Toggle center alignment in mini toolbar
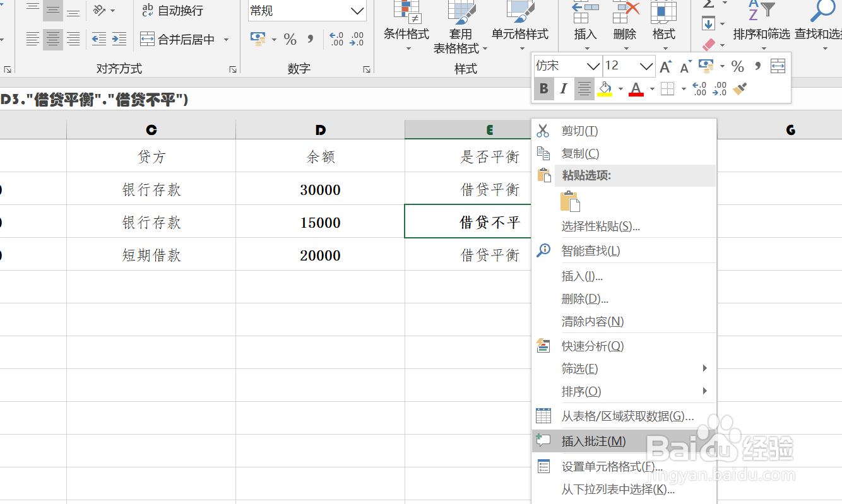Viewport: 842px width, 504px height. pos(584,89)
